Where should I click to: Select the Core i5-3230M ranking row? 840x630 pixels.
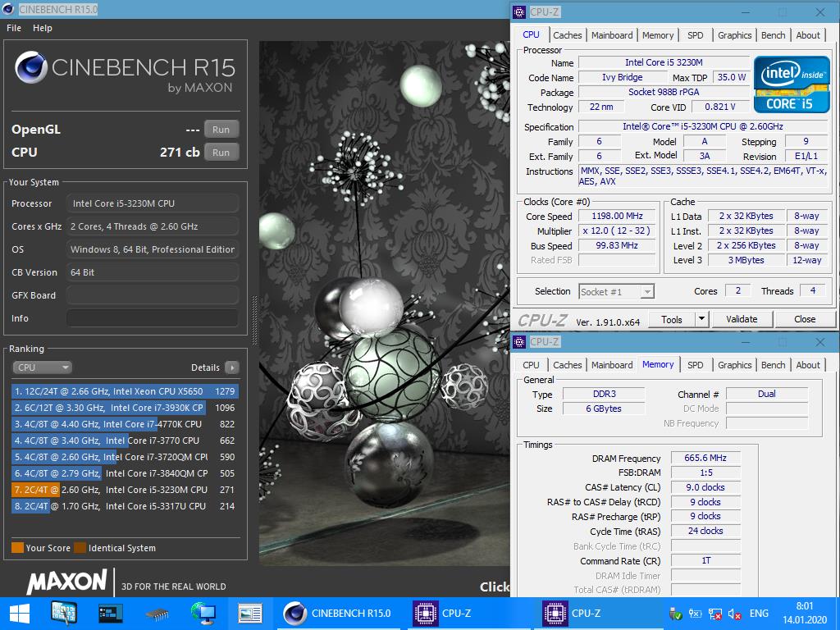[125, 490]
